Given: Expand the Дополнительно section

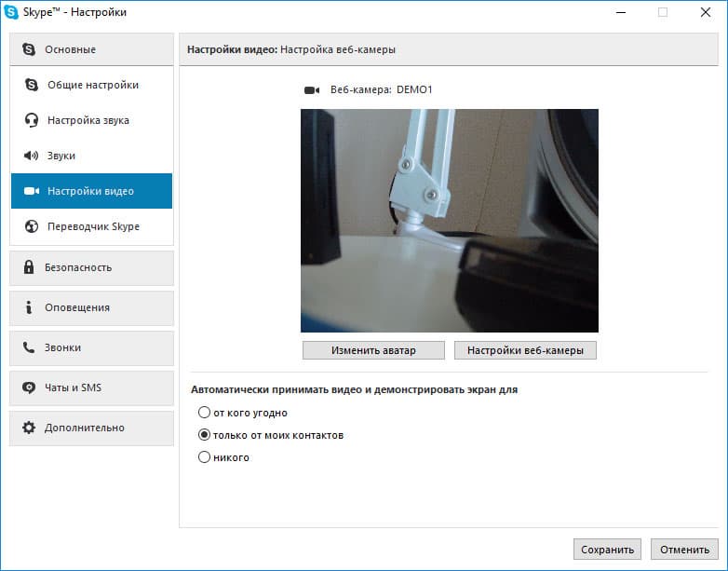Looking at the screenshot, I should [x=91, y=428].
